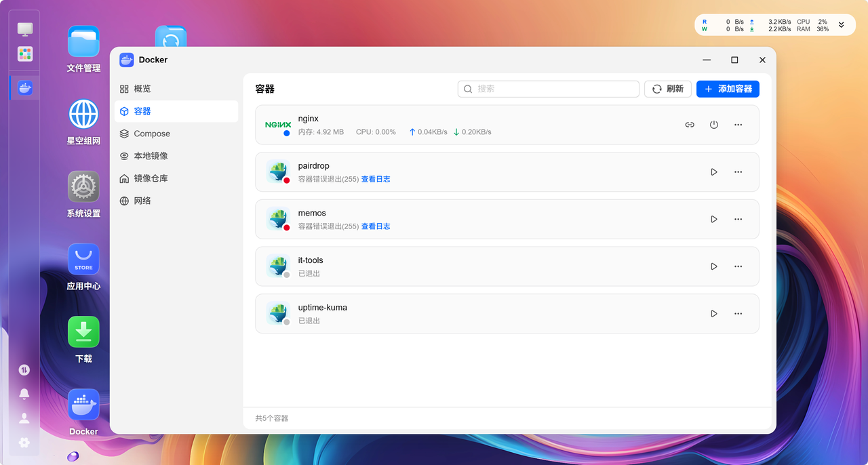Select the uptime-kuma container name
This screenshot has width=868, height=465.
pos(323,307)
